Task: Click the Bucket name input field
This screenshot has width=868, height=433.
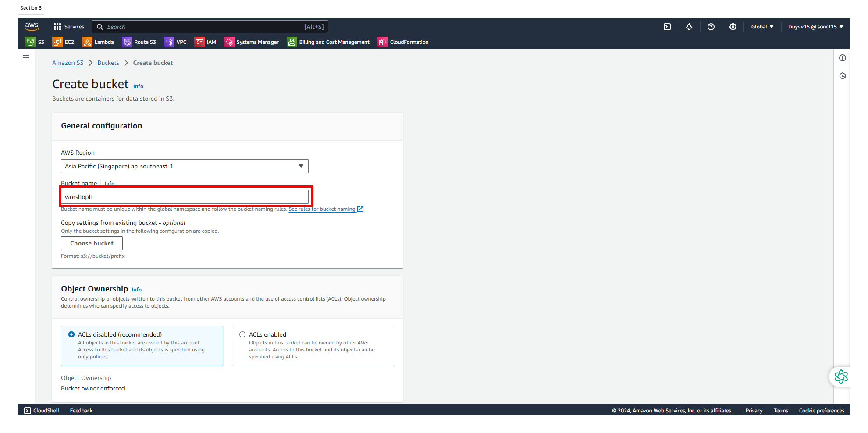Action: pos(185,197)
